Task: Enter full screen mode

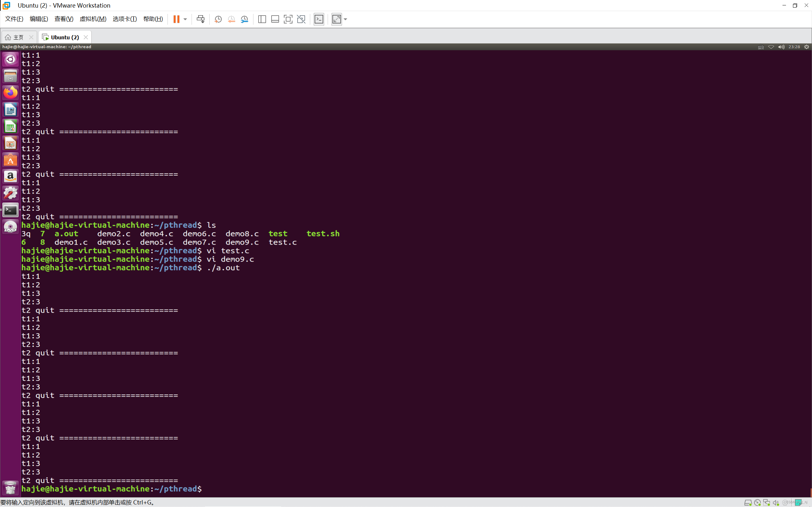Action: pyautogui.click(x=288, y=19)
